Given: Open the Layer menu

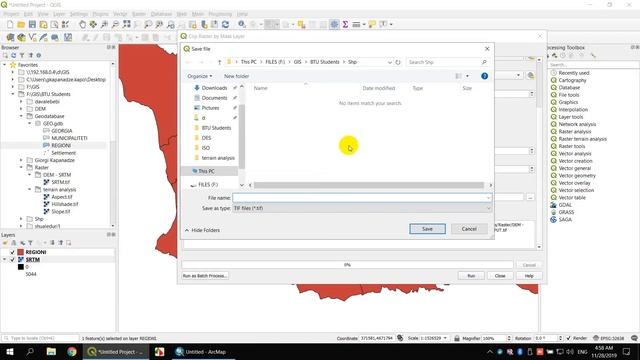Looking at the screenshot, I should coord(59,14).
